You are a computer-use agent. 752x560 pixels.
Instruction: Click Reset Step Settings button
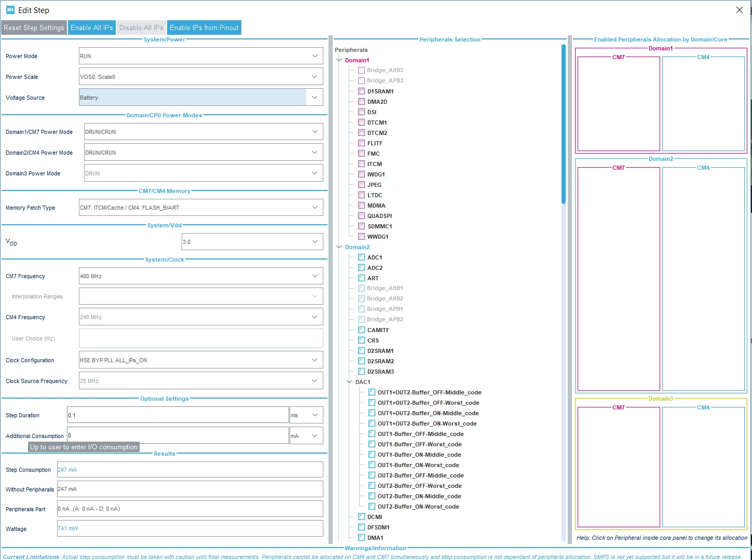pos(34,28)
